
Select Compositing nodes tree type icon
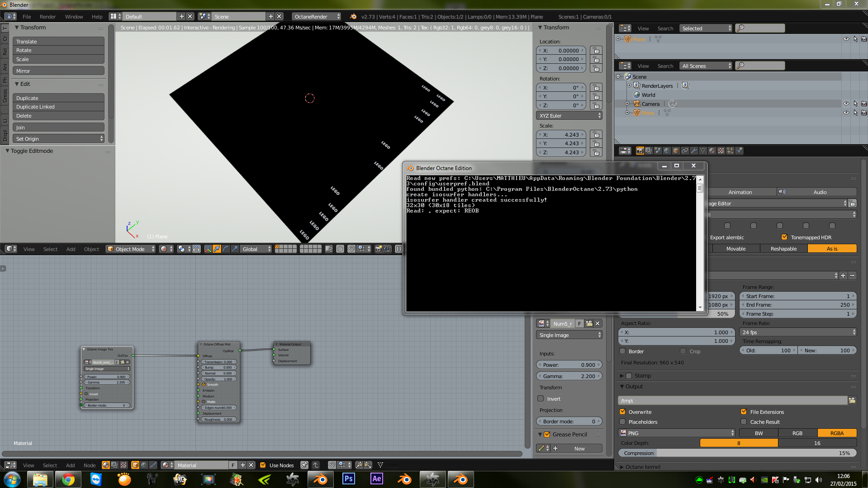[x=114, y=465]
